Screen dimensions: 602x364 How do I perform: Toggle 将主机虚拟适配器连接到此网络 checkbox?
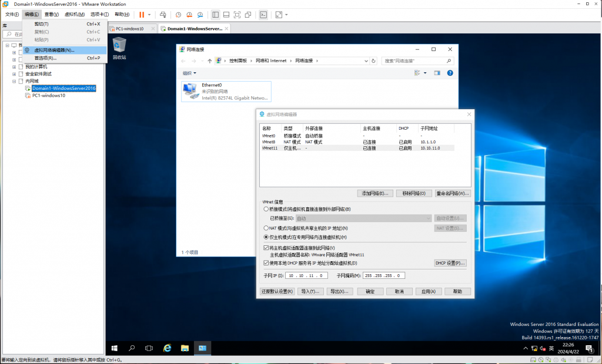(266, 248)
